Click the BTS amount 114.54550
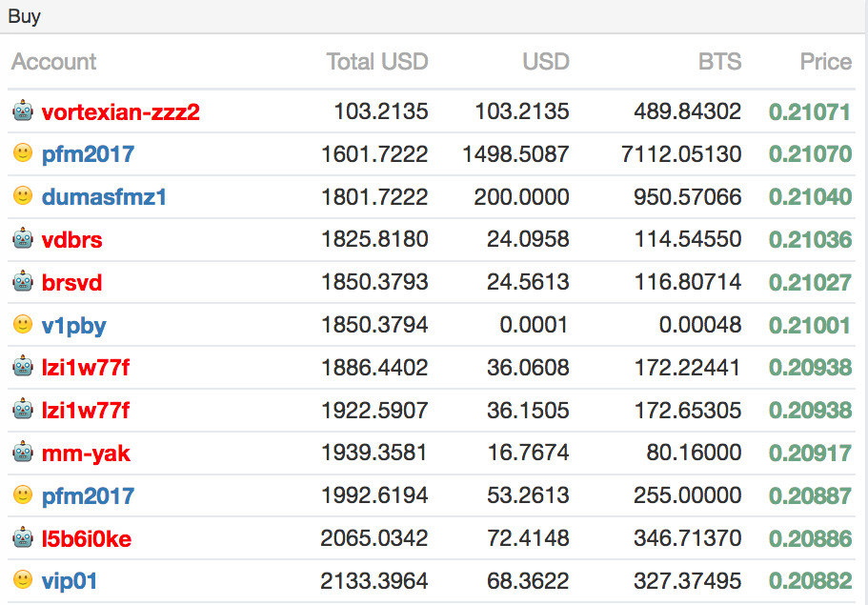The height and width of the screenshot is (605, 868). [688, 240]
